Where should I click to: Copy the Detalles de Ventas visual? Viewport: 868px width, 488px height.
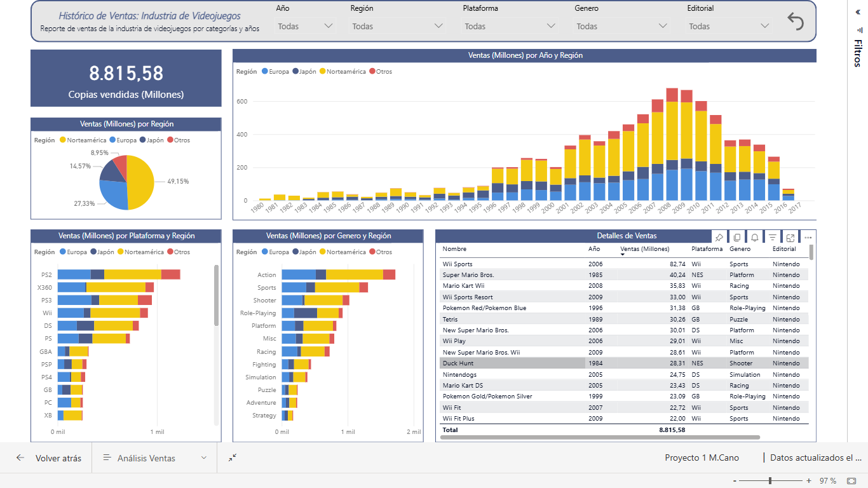(736, 238)
